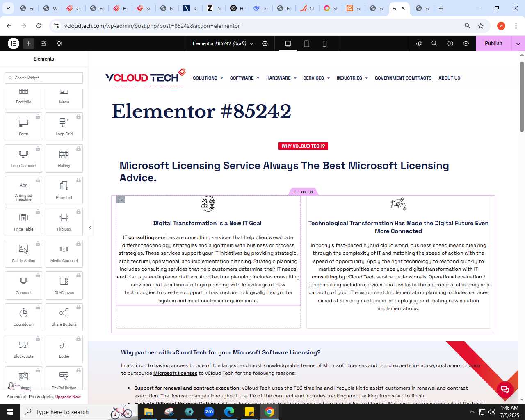Viewport: 525px width, 420px height.
Task: Open the Structure layers icon
Action: [x=59, y=43]
